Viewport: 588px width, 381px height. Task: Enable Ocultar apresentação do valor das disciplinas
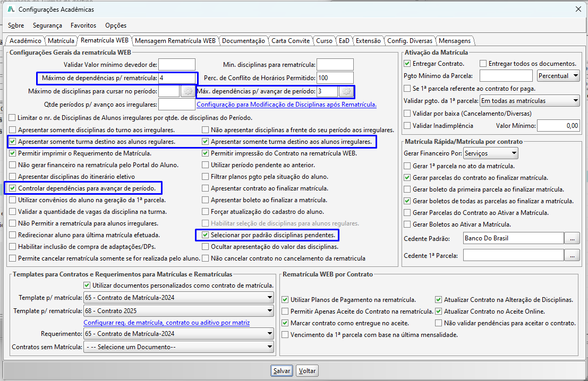tap(205, 247)
